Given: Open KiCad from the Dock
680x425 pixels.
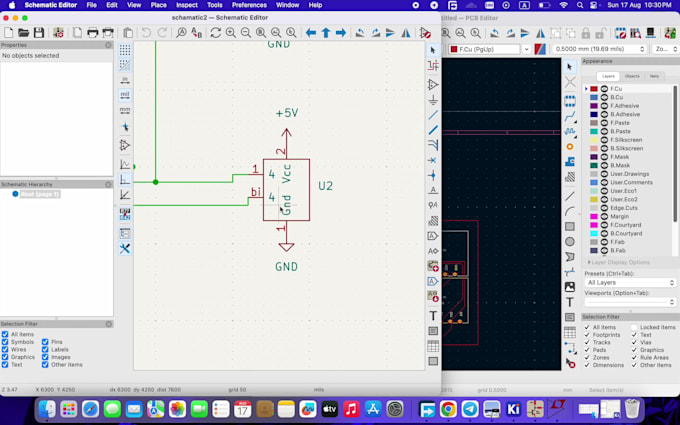Looking at the screenshot, I should click(x=513, y=409).
